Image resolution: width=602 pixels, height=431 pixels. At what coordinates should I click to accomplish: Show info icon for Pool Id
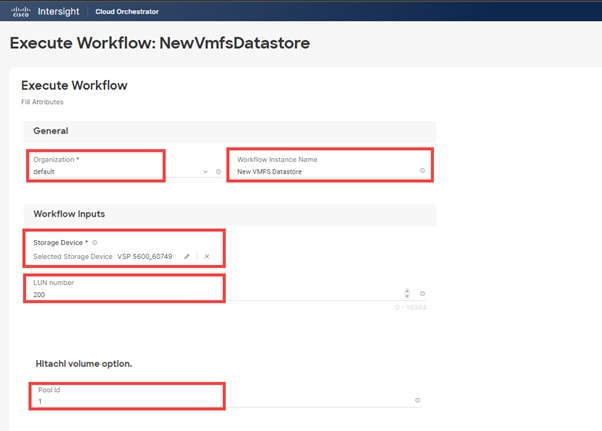click(417, 400)
